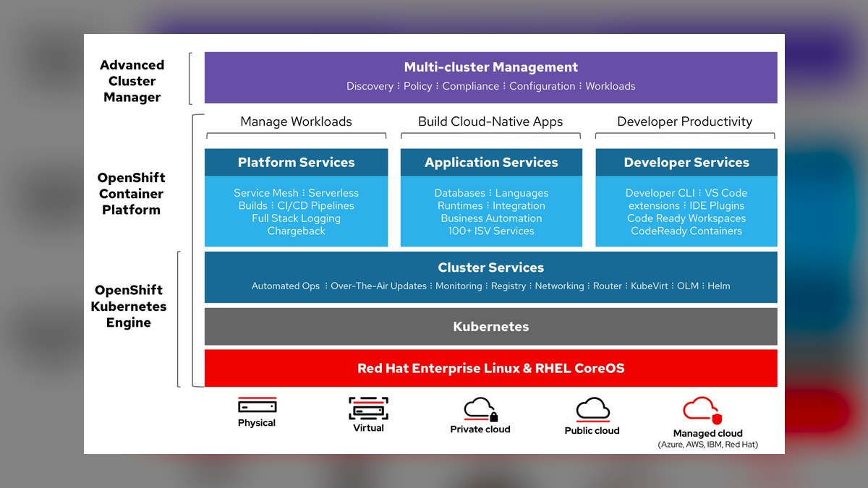Screen dimensions: 868x488
Task: Click OLM text
Action: (x=688, y=286)
